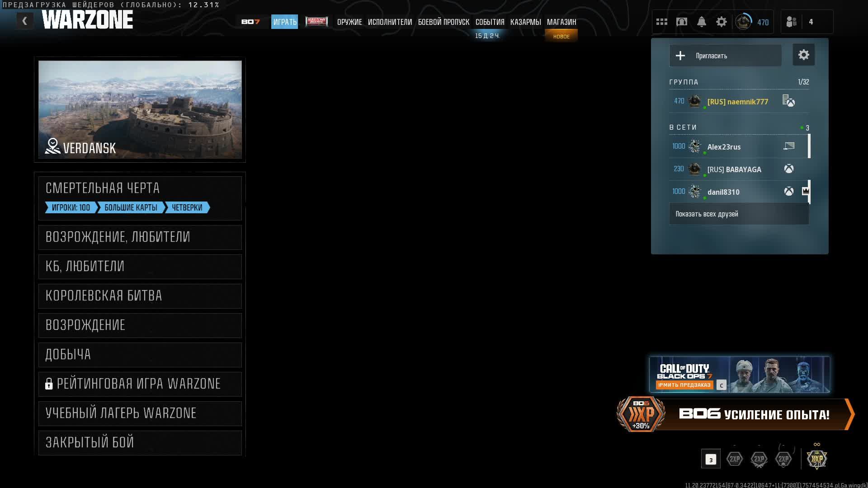The image size is (868, 488).
Task: Open the МАГАЗИН tab
Action: pyautogui.click(x=561, y=22)
